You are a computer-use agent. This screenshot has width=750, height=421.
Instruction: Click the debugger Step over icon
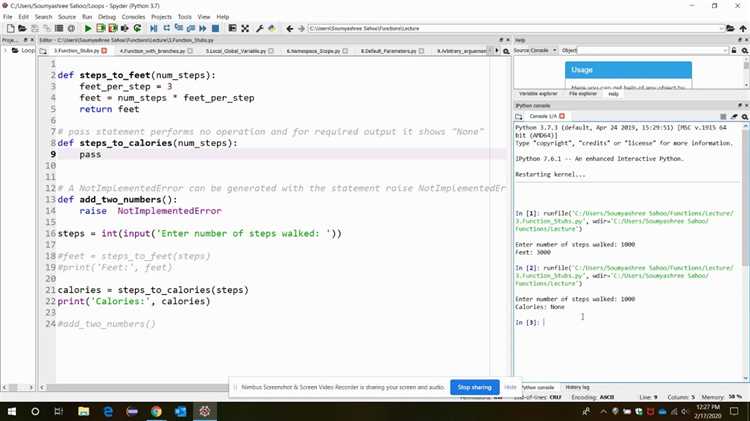pos(166,29)
